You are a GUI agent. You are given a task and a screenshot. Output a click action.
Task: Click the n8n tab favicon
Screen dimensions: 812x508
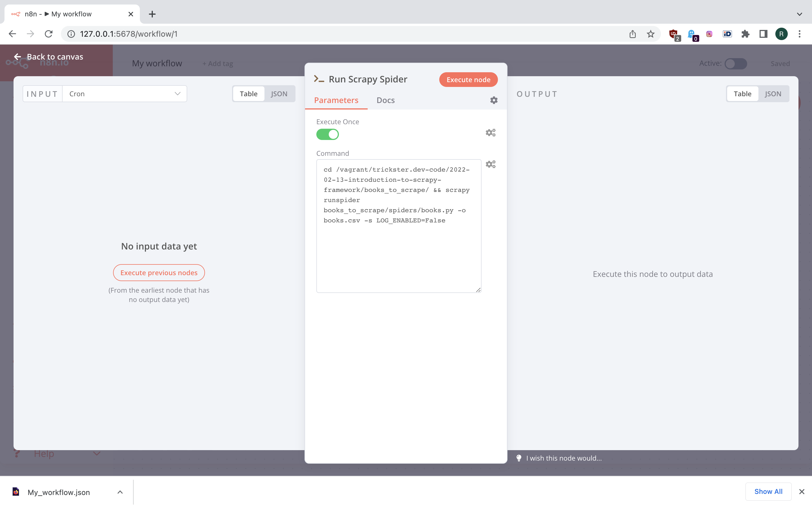16,14
